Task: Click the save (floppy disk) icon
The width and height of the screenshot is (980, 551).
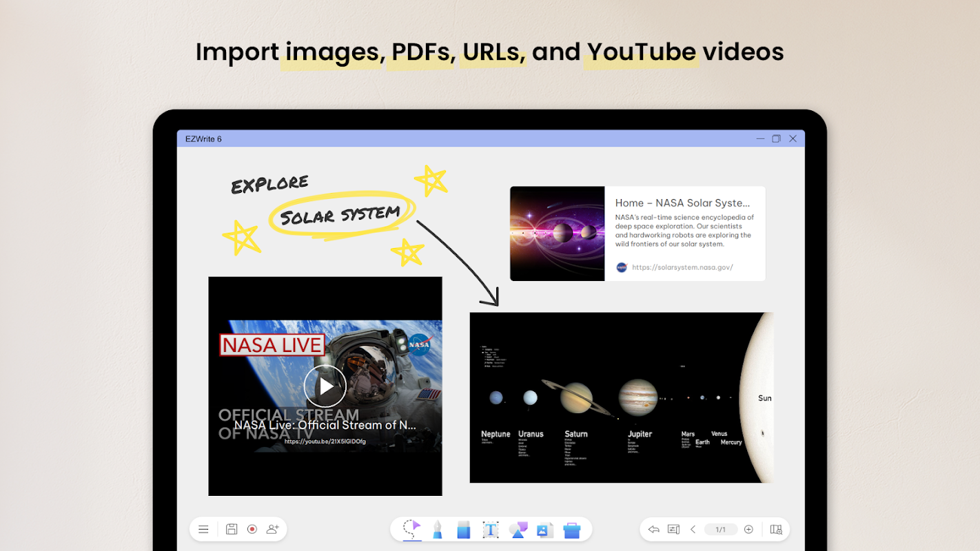Action: (232, 529)
